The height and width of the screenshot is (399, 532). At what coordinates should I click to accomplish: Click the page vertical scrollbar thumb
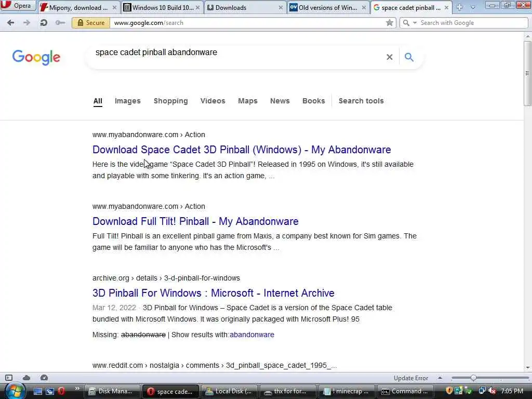(527, 73)
